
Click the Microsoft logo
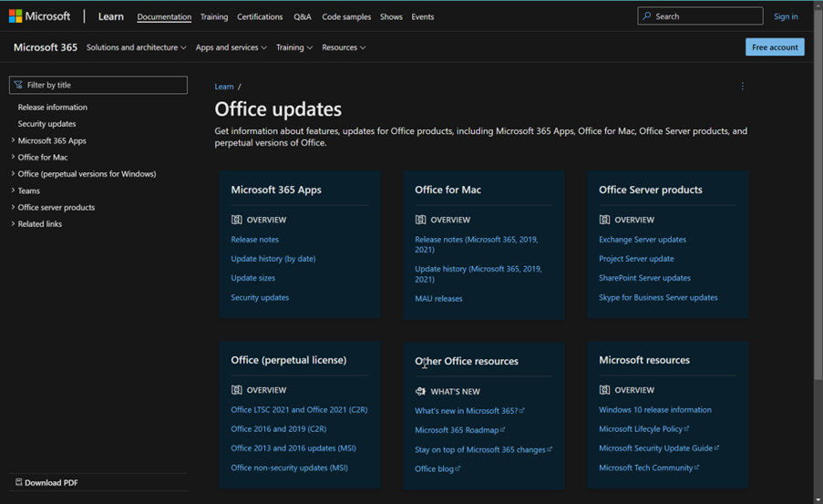(39, 16)
